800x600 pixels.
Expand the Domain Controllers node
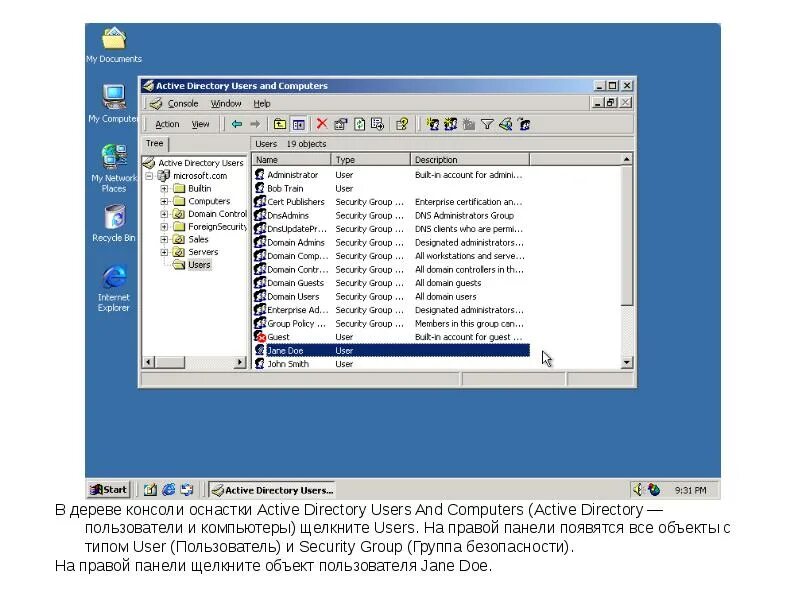164,214
